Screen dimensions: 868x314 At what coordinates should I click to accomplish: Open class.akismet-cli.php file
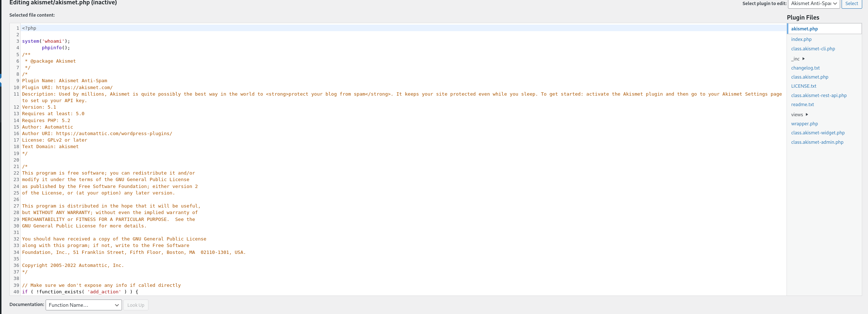pos(813,49)
